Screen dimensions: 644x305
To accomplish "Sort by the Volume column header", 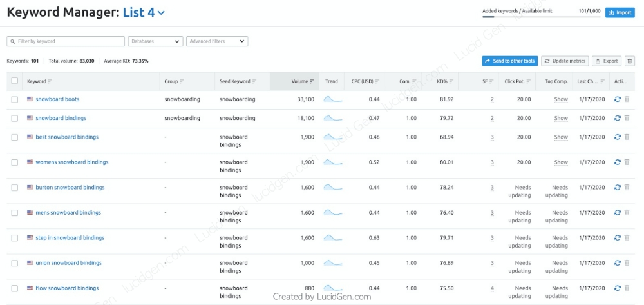I will (302, 82).
